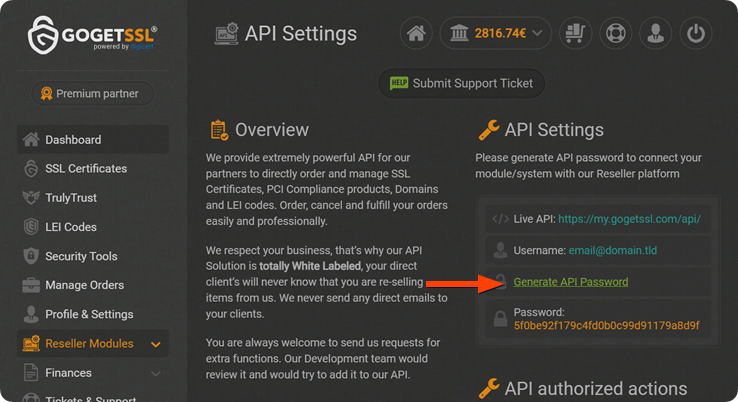Click the Overview heading

[x=272, y=130]
